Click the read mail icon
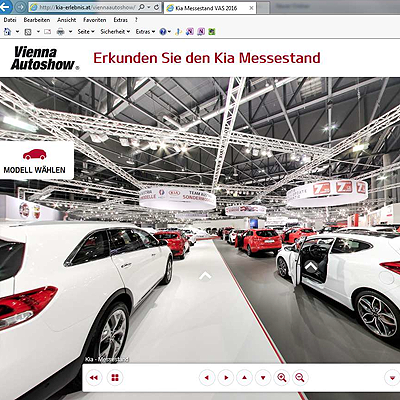Image resolution: width=400 pixels, height=400 pixels. [x=48, y=32]
